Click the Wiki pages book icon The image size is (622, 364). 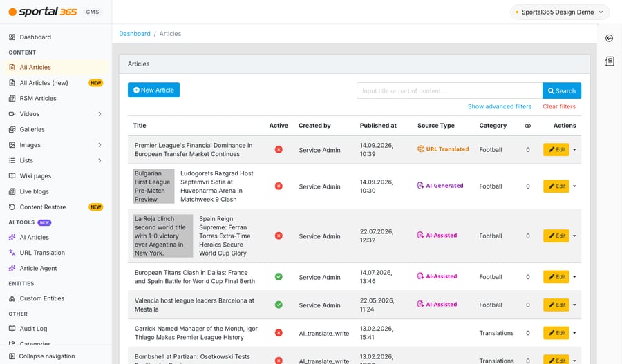(12, 175)
